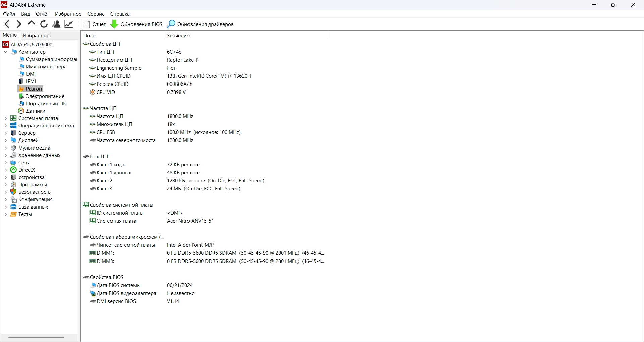The height and width of the screenshot is (342, 644).
Task: Click the magnifier Обновления драйверов icon
Action: 171,24
